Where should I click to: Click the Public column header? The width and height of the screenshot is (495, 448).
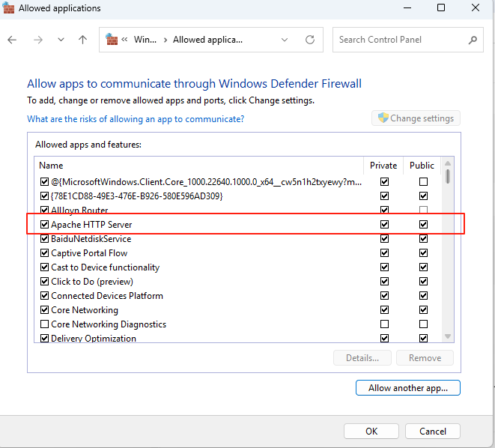tap(422, 166)
